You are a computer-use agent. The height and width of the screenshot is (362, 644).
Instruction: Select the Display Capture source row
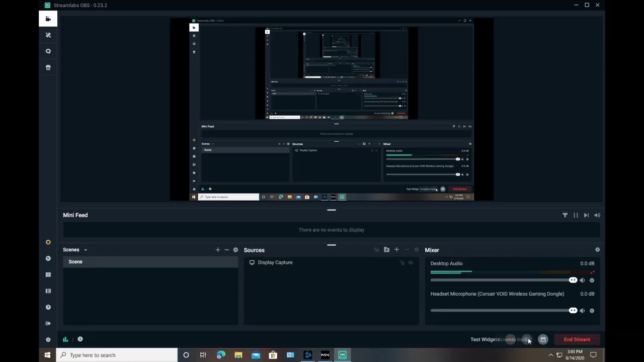(332, 262)
